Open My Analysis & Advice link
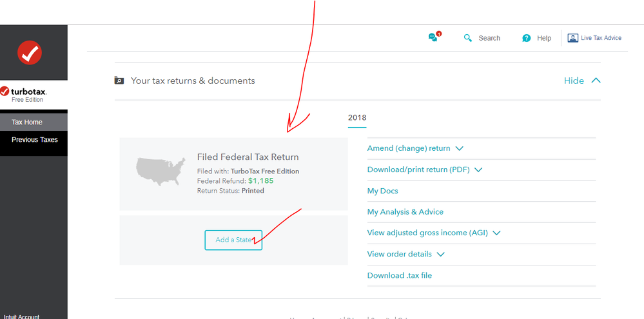This screenshot has height=319, width=644. point(405,212)
